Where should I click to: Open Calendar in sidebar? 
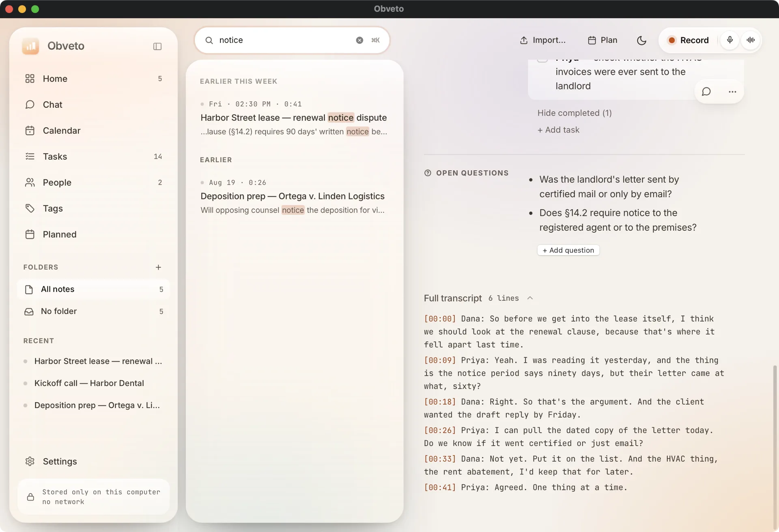[x=93, y=131]
